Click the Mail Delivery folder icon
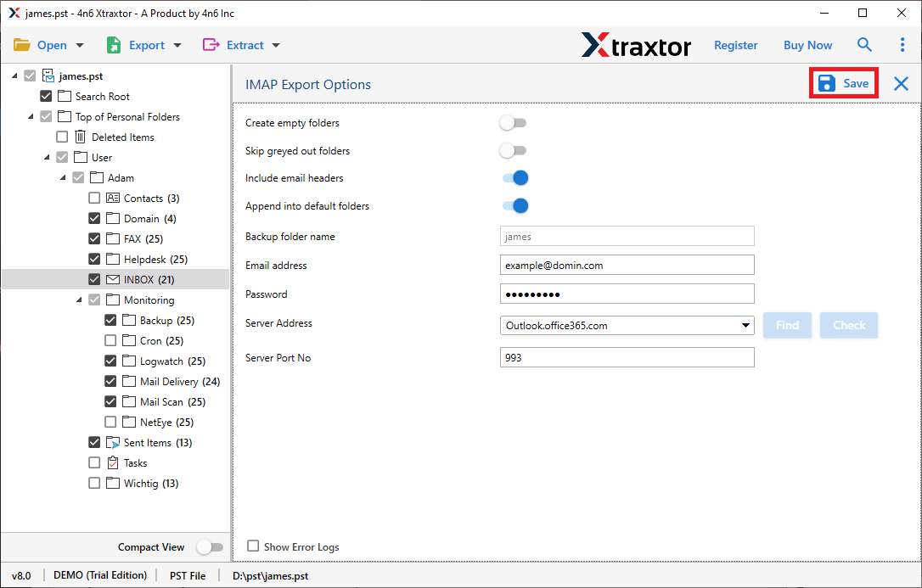 (129, 381)
